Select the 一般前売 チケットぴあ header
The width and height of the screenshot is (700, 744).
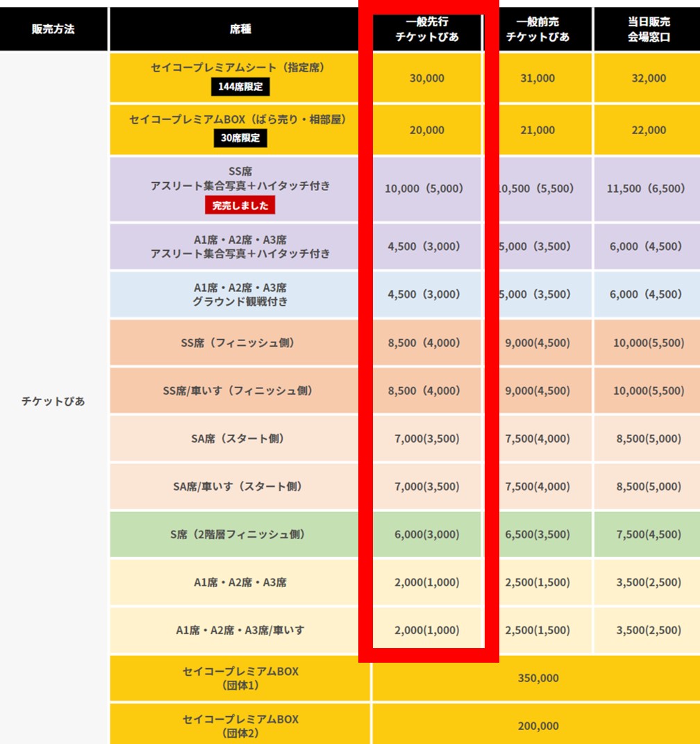click(537, 29)
